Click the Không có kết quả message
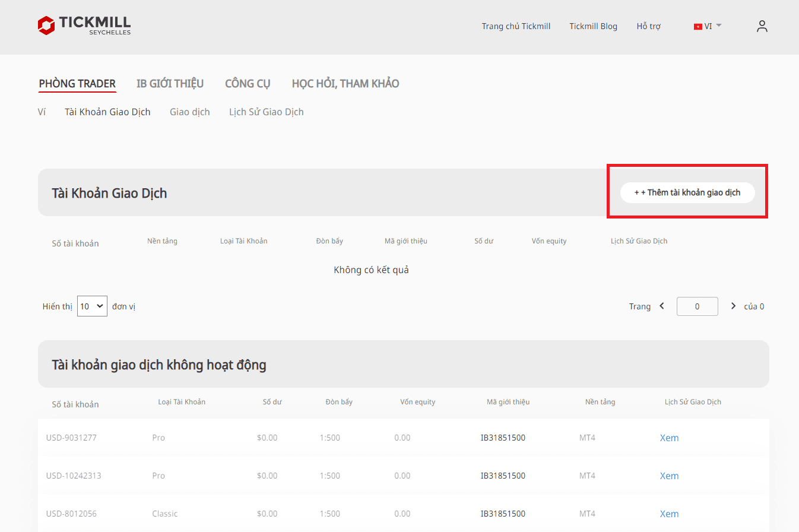This screenshot has height=532, width=799. pos(372,270)
